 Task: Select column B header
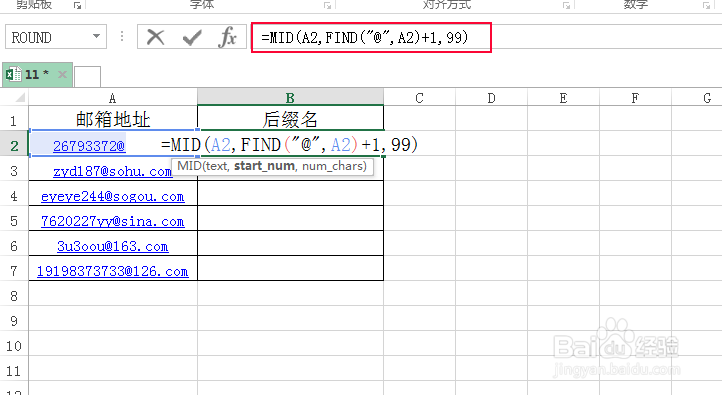[290, 97]
